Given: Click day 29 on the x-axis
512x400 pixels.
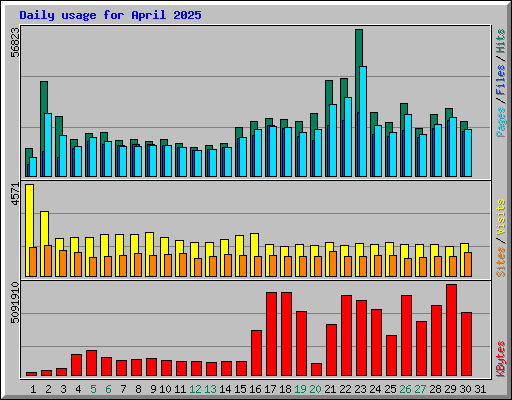Looking at the screenshot, I should pos(450,389).
